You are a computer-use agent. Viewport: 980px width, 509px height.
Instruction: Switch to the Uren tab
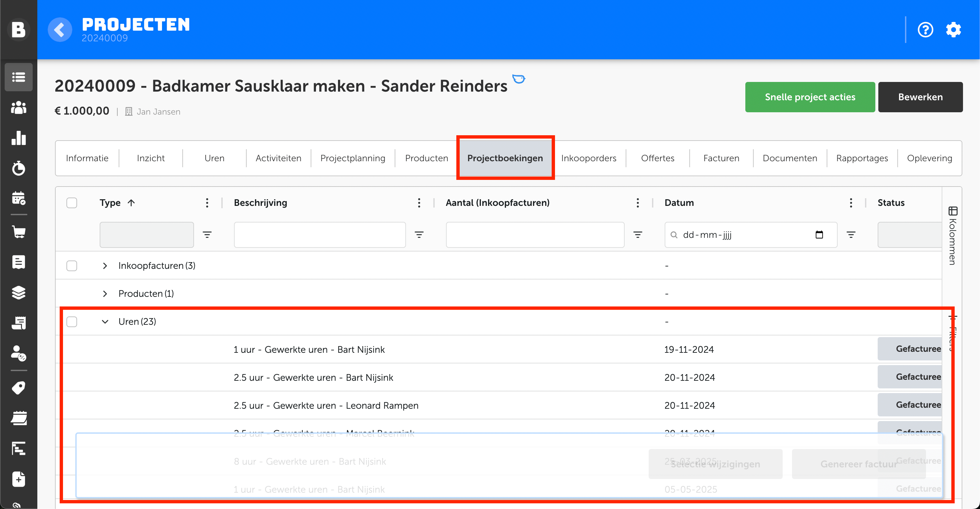pos(214,158)
